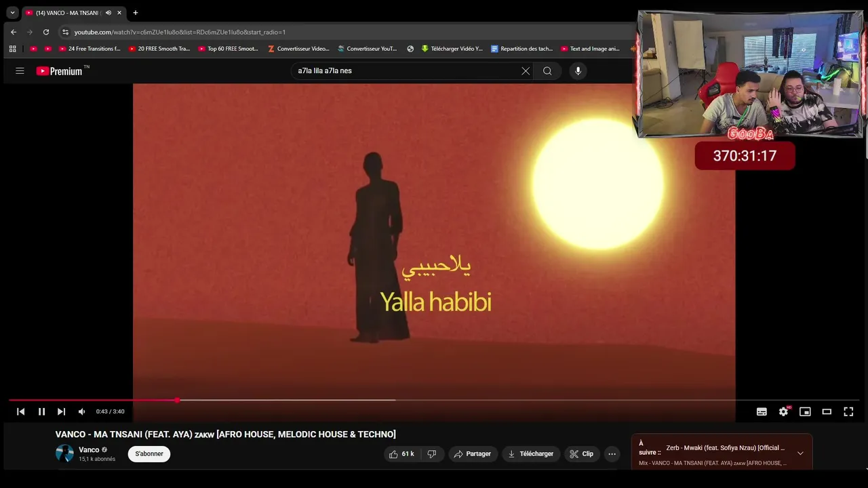The height and width of the screenshot is (488, 868).
Task: Open the three-dot more actions menu
Action: pyautogui.click(x=612, y=454)
